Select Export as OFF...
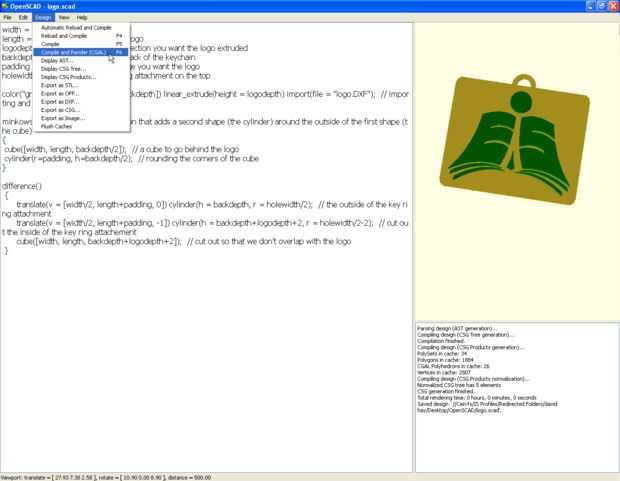This screenshot has height=481, width=620. (81, 94)
